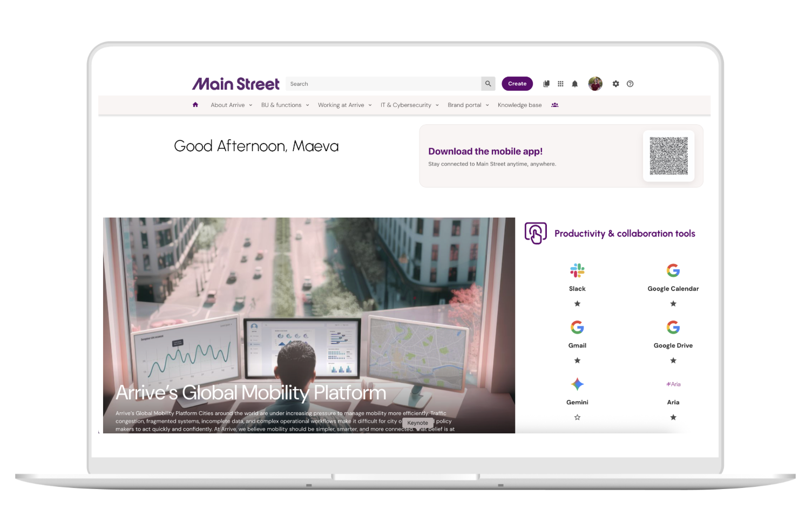The width and height of the screenshot is (812, 516).
Task: Open the Arrive's Global Mobility Platform headline
Action: pos(251,392)
